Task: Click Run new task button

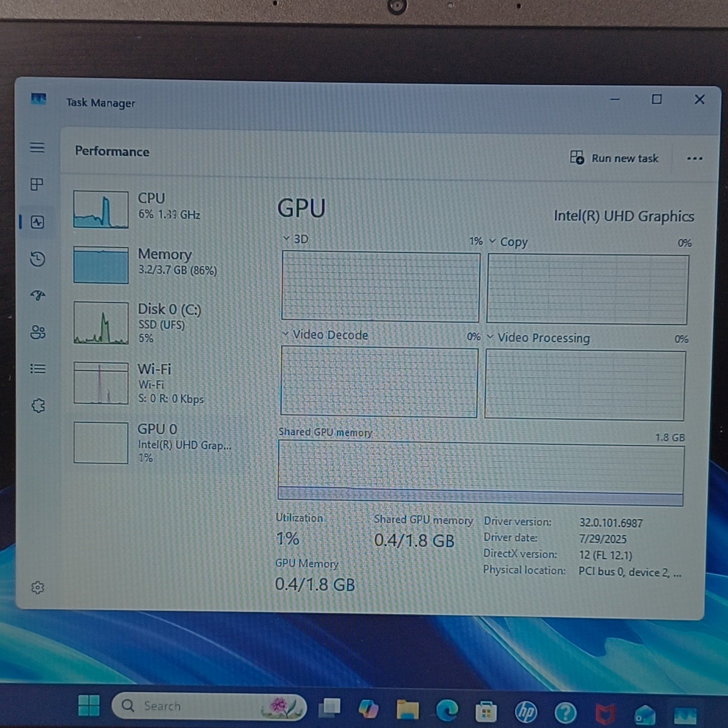Action: [x=614, y=158]
